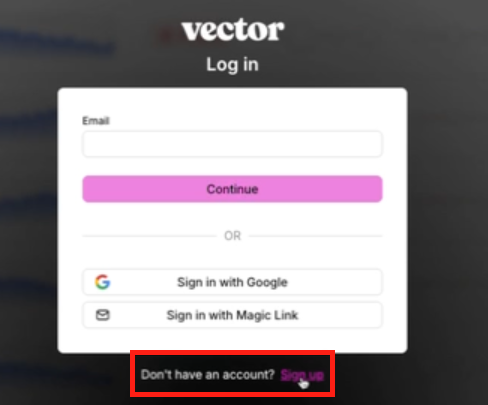Screen dimensions: 488x405
Task: Click the red highlight box border
Action: pyautogui.click(x=232, y=352)
